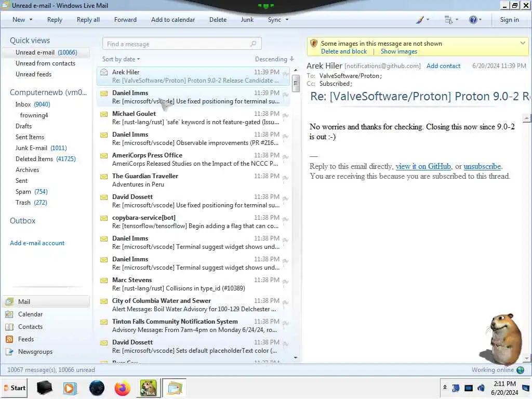This screenshot has width=532, height=399.
Task: Click the Windows Live Mail taskbar button
Action: click(x=174, y=388)
